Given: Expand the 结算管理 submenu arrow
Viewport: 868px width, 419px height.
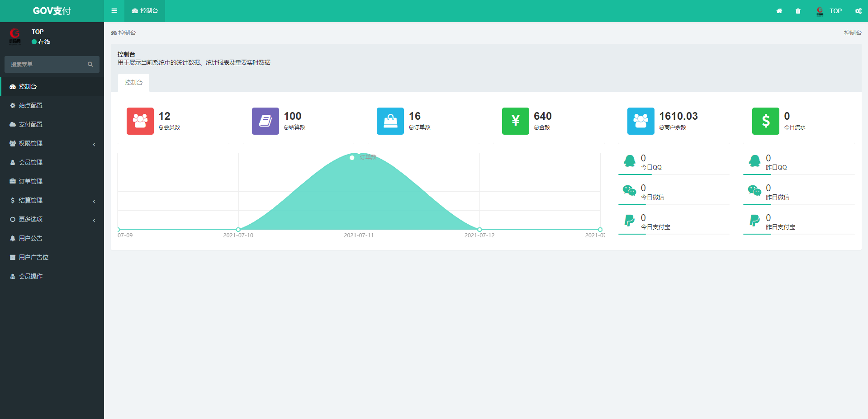Looking at the screenshot, I should click(94, 201).
